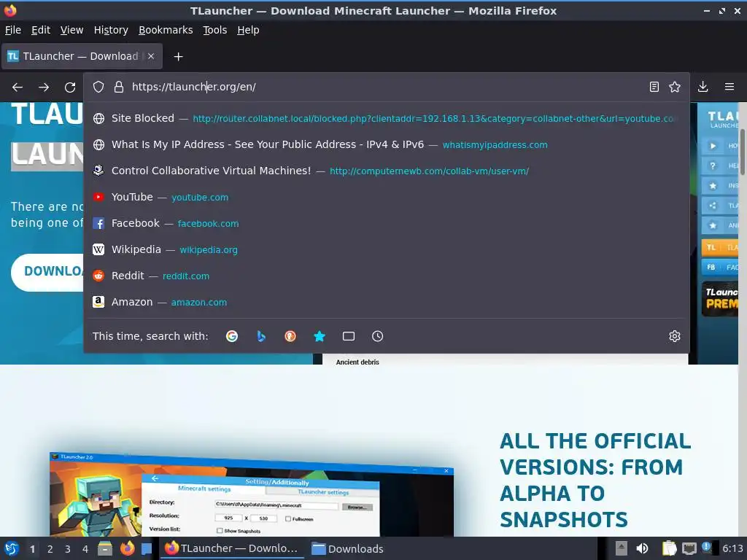Close the TLauncher tab
Image resolution: width=747 pixels, height=560 pixels.
pos(151,56)
